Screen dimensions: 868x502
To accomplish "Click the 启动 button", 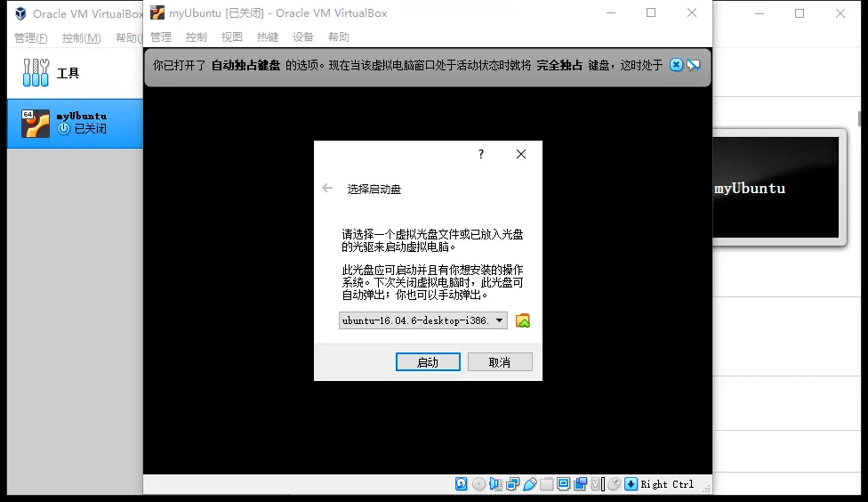I will click(x=428, y=362).
